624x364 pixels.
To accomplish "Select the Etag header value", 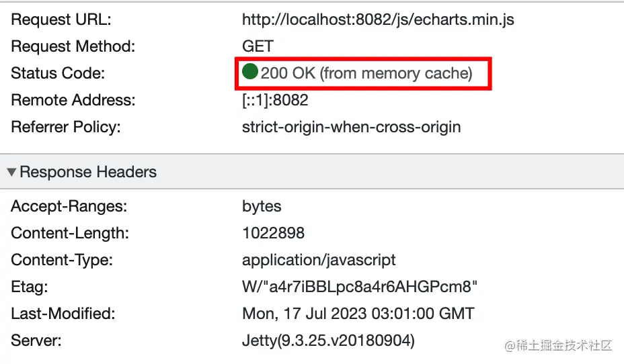I will point(360,287).
